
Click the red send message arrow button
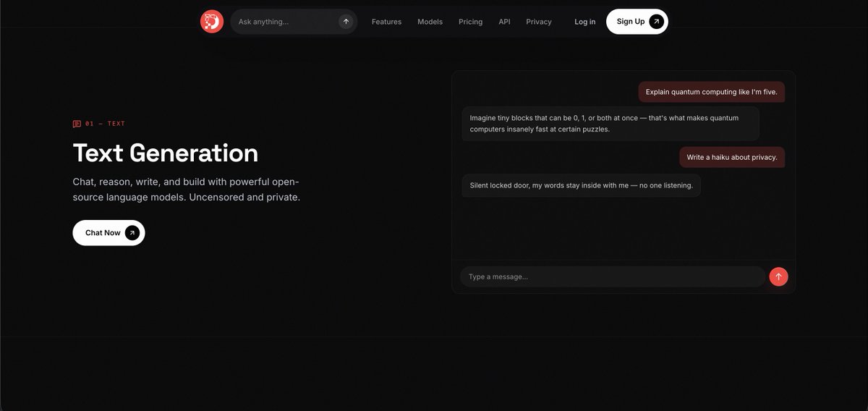click(778, 276)
